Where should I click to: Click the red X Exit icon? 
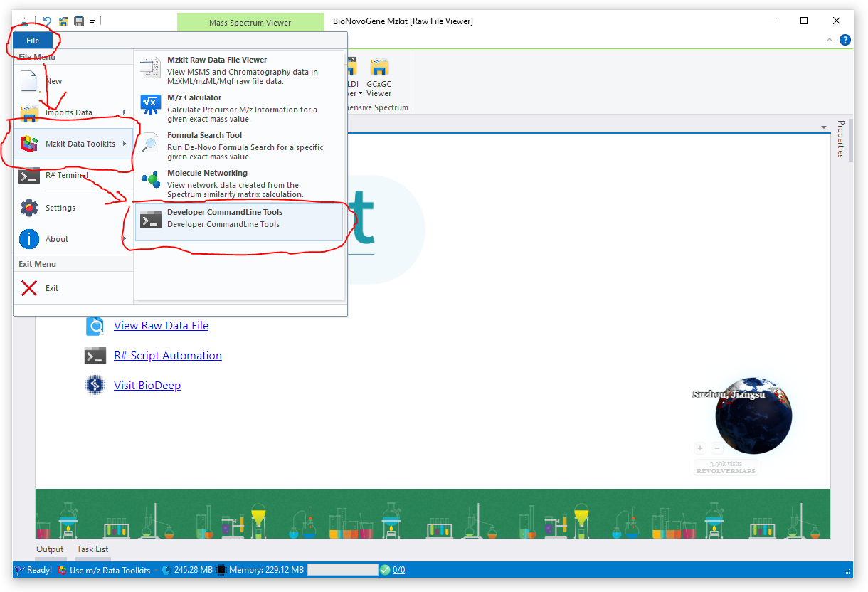[29, 288]
